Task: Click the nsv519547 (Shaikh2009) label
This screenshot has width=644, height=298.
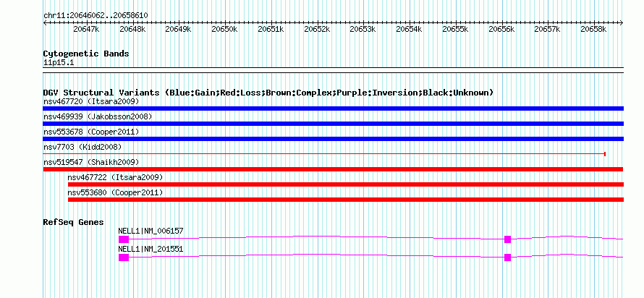Action: point(91,162)
